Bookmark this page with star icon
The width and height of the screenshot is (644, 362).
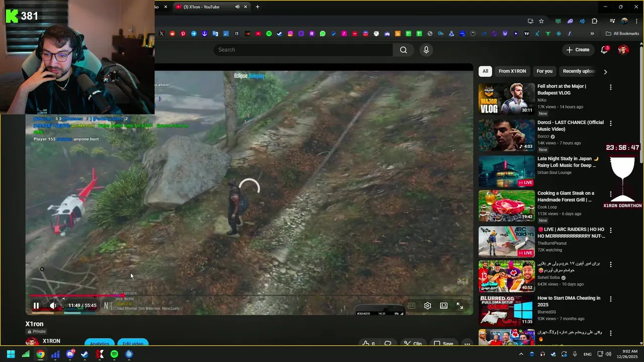pyautogui.click(x=541, y=21)
